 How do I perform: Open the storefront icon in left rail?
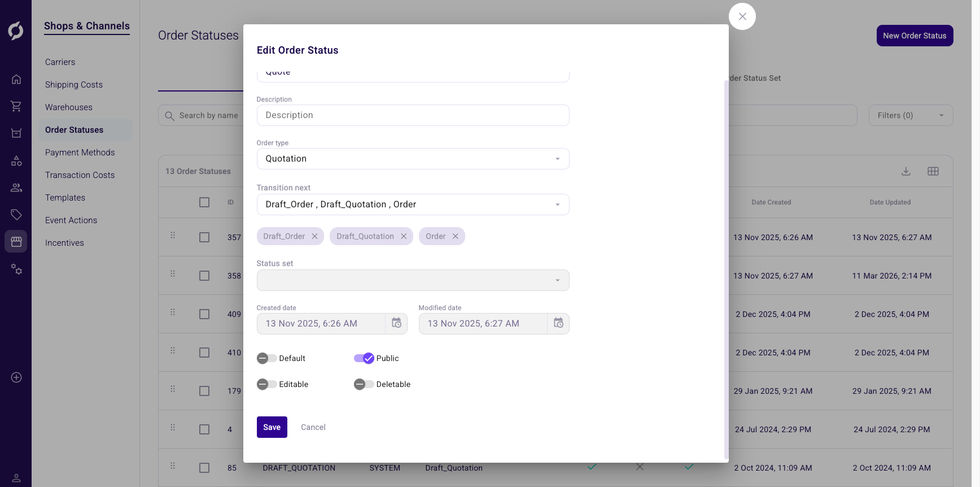[16, 242]
